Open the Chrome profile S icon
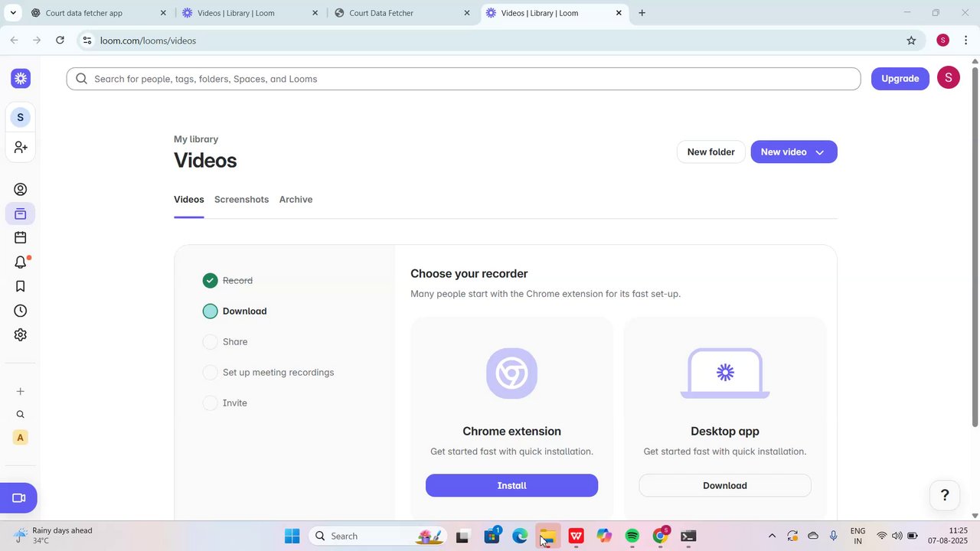This screenshot has width=980, height=551. (943, 41)
